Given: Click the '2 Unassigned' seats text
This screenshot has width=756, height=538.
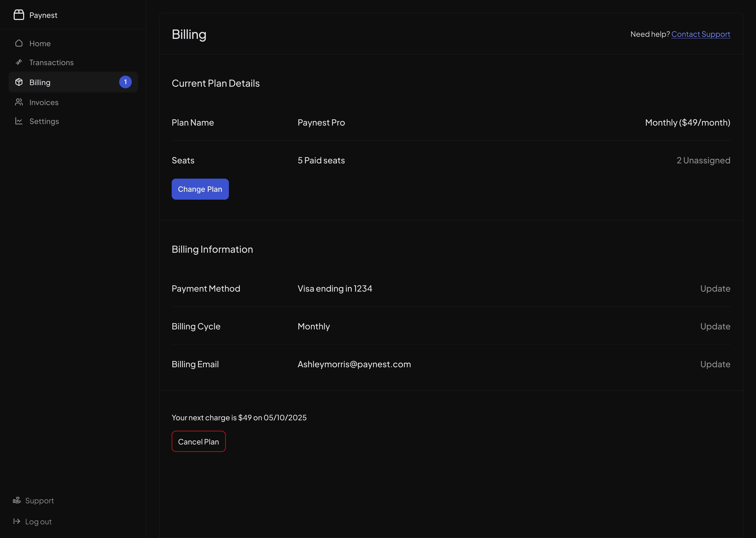Looking at the screenshot, I should pyautogui.click(x=703, y=160).
